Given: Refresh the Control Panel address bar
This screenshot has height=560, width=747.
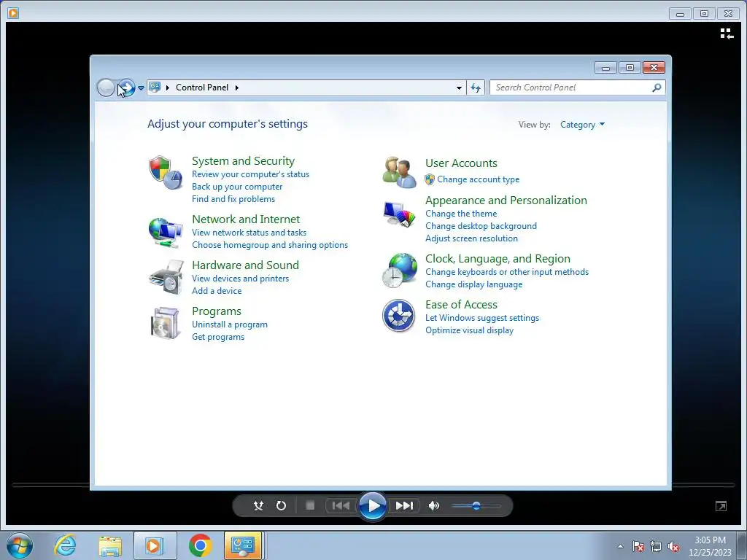Looking at the screenshot, I should tap(476, 87).
